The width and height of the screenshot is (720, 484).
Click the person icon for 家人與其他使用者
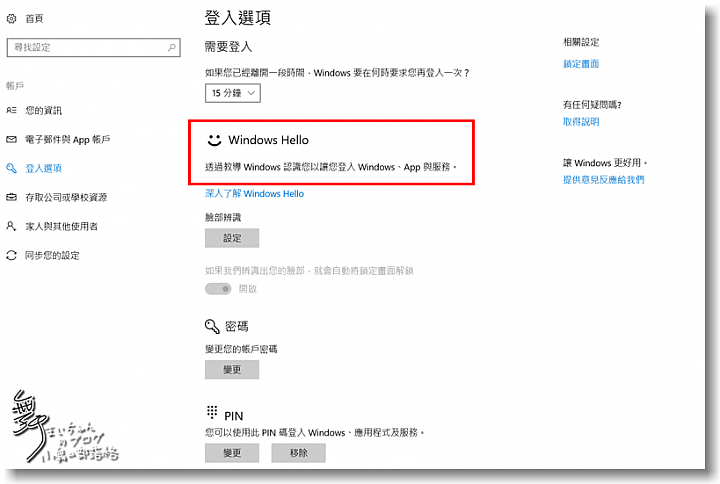tap(11, 226)
